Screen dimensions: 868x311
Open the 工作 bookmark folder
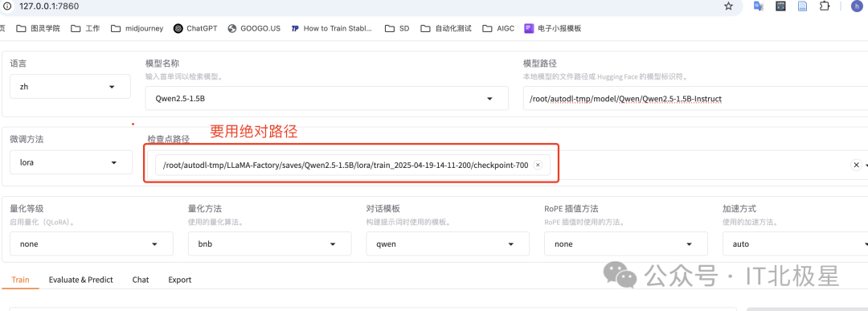pyautogui.click(x=85, y=28)
